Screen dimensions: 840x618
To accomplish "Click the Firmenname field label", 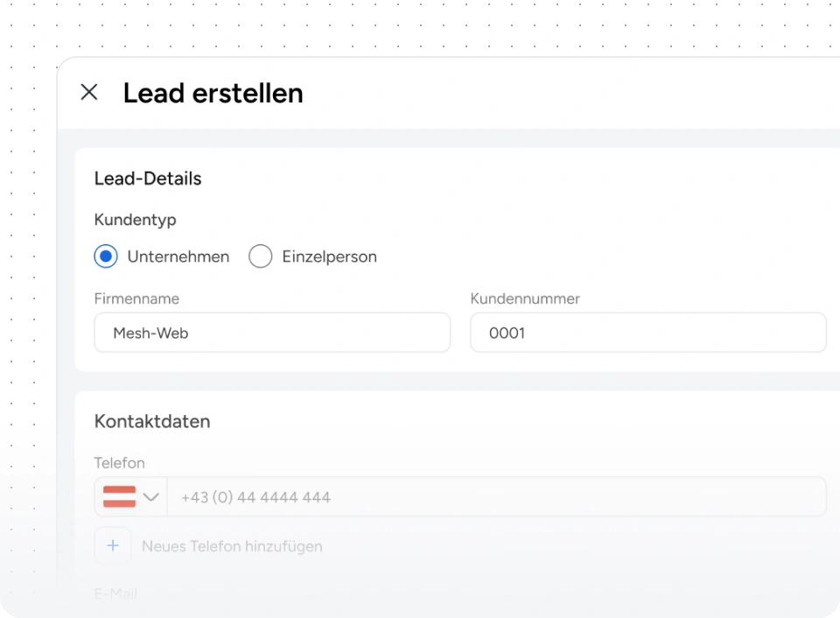I will point(136,298).
